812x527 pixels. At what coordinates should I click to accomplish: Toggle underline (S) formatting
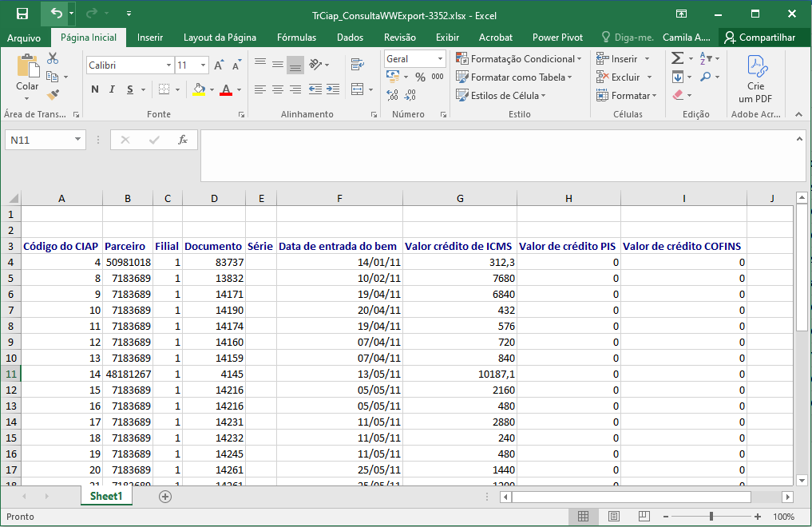[x=130, y=89]
